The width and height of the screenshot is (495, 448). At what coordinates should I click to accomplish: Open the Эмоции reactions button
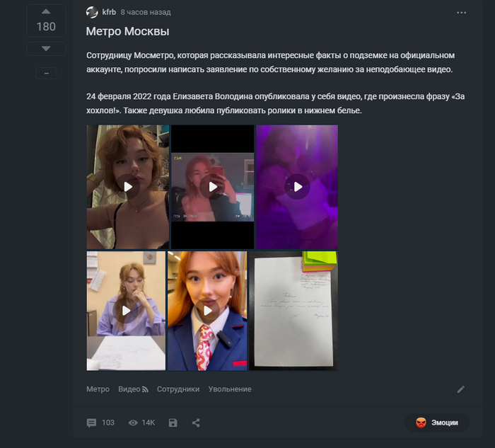click(437, 423)
